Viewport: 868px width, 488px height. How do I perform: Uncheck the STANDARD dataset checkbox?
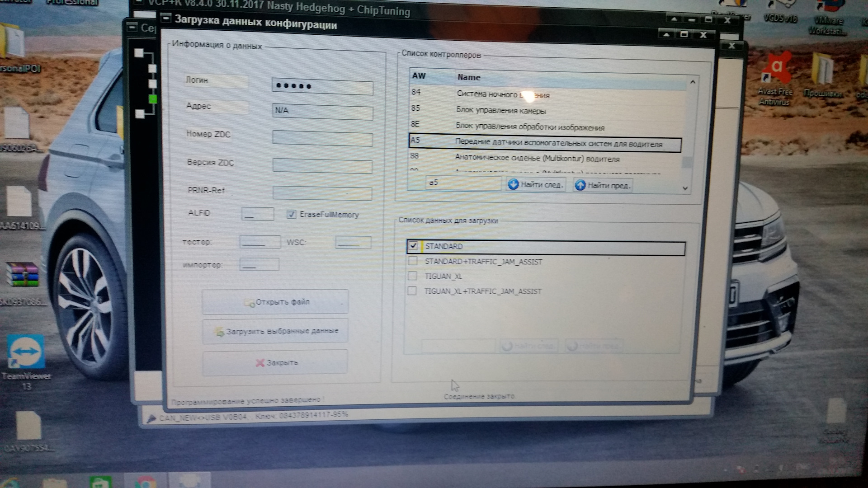(413, 246)
